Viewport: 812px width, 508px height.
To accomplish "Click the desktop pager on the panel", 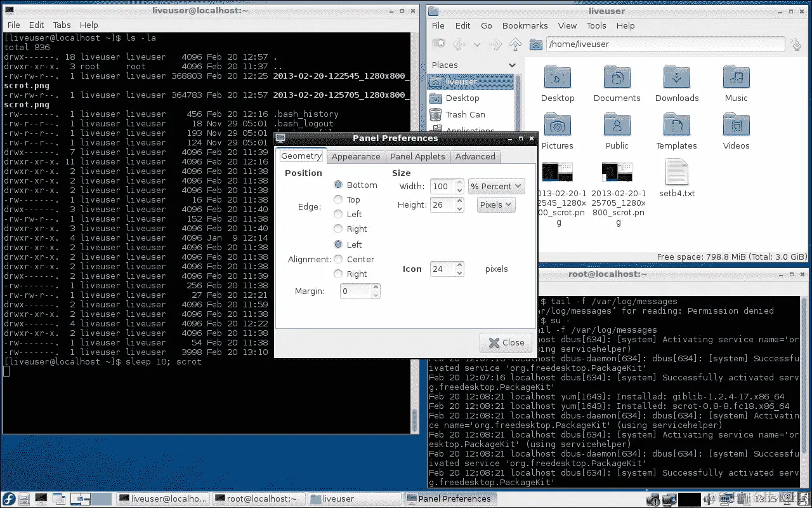I will pos(90,499).
